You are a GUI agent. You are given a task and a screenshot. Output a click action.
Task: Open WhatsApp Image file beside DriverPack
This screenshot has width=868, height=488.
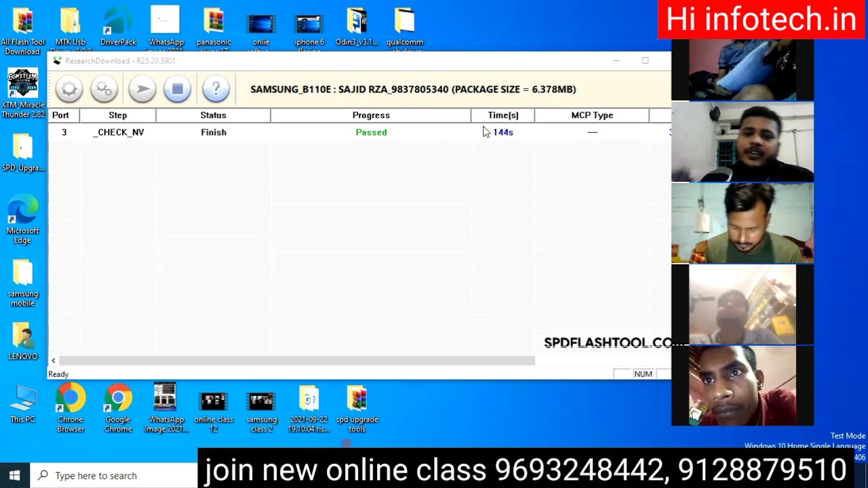pyautogui.click(x=166, y=30)
